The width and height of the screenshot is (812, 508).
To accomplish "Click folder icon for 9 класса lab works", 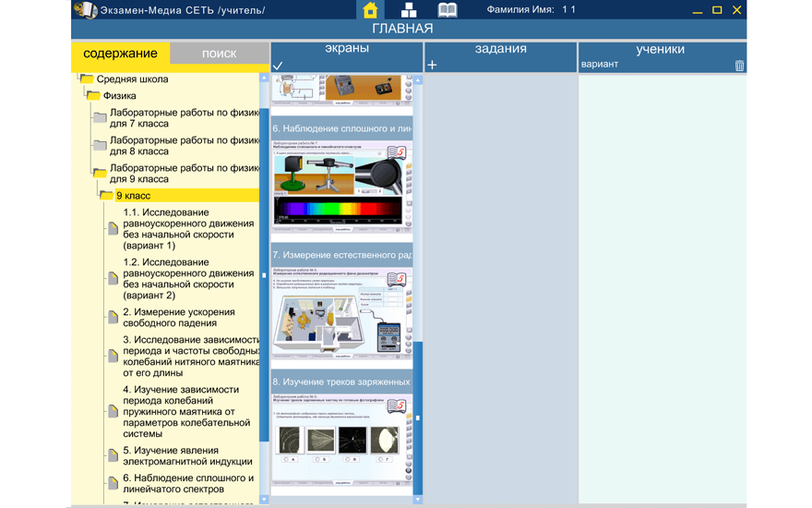I will (100, 173).
